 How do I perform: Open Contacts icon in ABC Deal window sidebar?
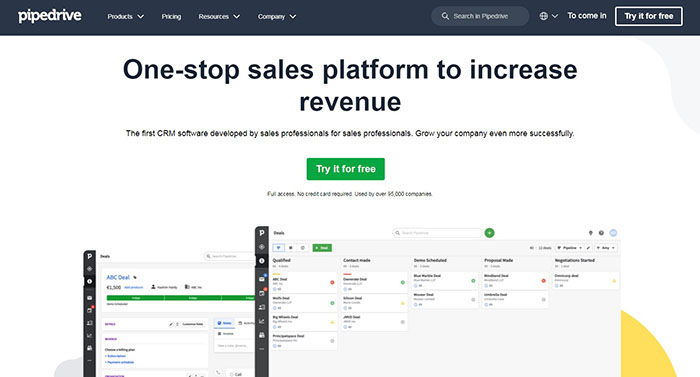[x=89, y=323]
